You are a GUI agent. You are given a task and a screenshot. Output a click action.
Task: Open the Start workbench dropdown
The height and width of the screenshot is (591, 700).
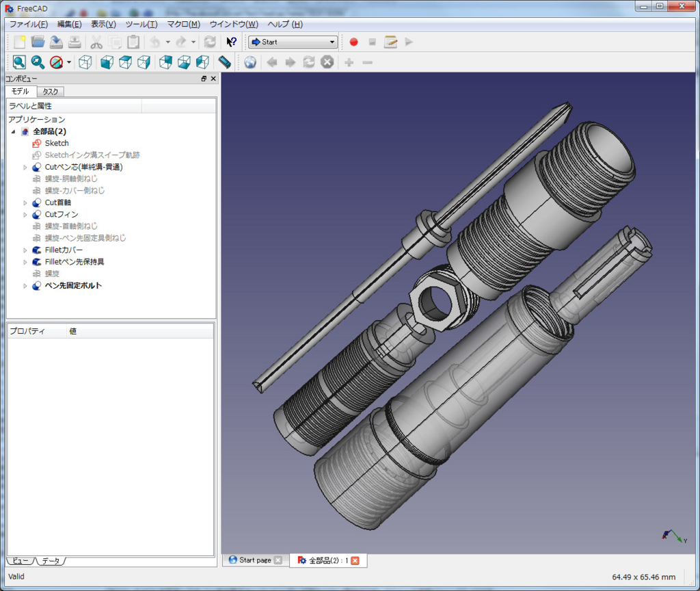tap(293, 42)
